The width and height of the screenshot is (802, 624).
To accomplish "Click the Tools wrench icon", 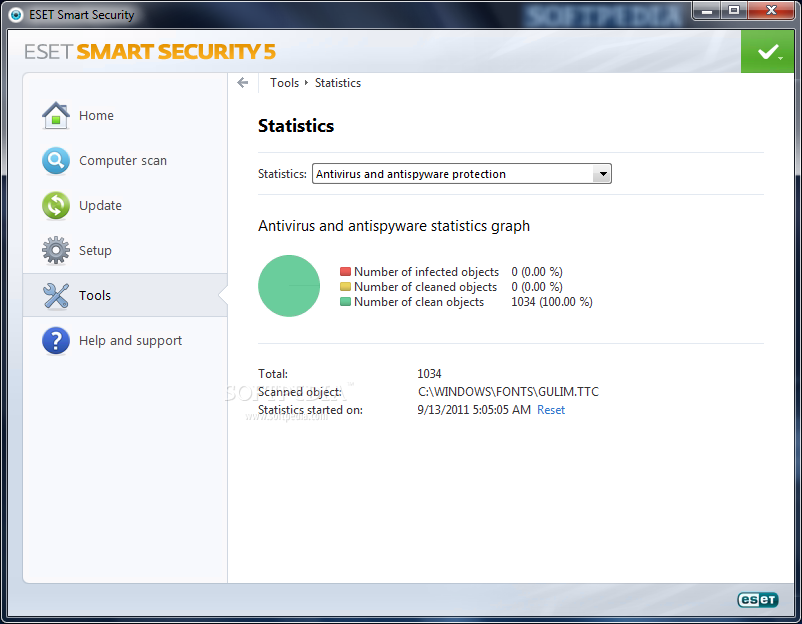I will click(56, 296).
